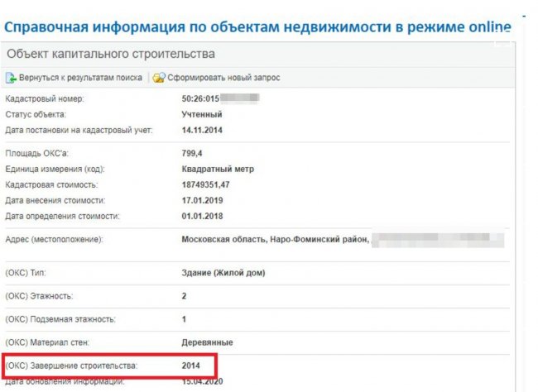Click the registration date 14.11.2014
The height and width of the screenshot is (392, 538).
tap(202, 130)
